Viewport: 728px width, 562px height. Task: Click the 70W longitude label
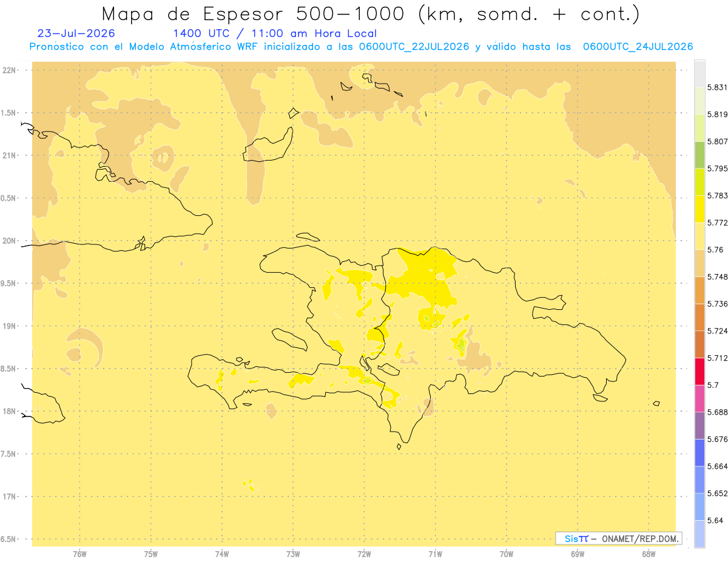coord(507,554)
